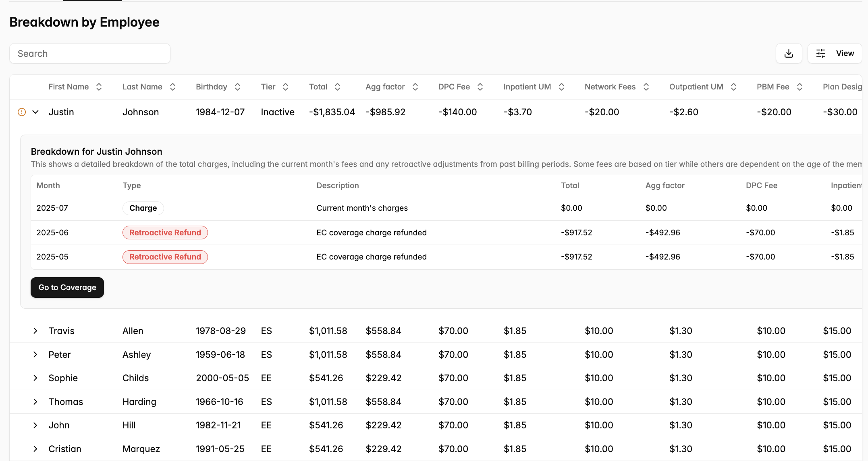The image size is (868, 461).
Task: Sort by Last Name column arrows
Action: pos(172,87)
